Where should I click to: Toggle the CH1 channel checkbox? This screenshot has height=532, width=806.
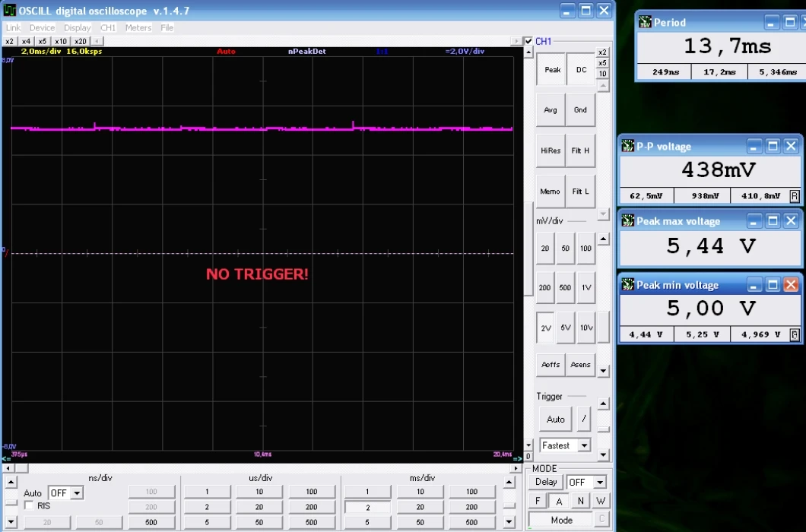(x=528, y=41)
